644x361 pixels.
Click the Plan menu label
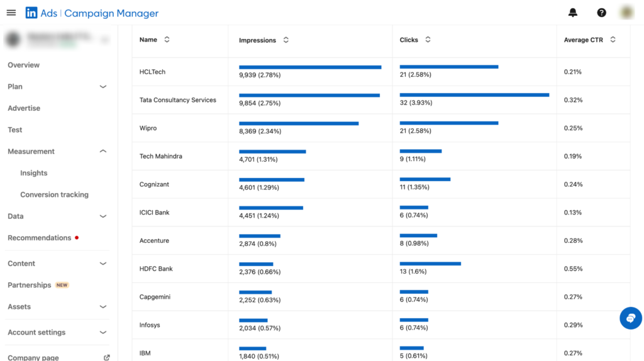15,87
